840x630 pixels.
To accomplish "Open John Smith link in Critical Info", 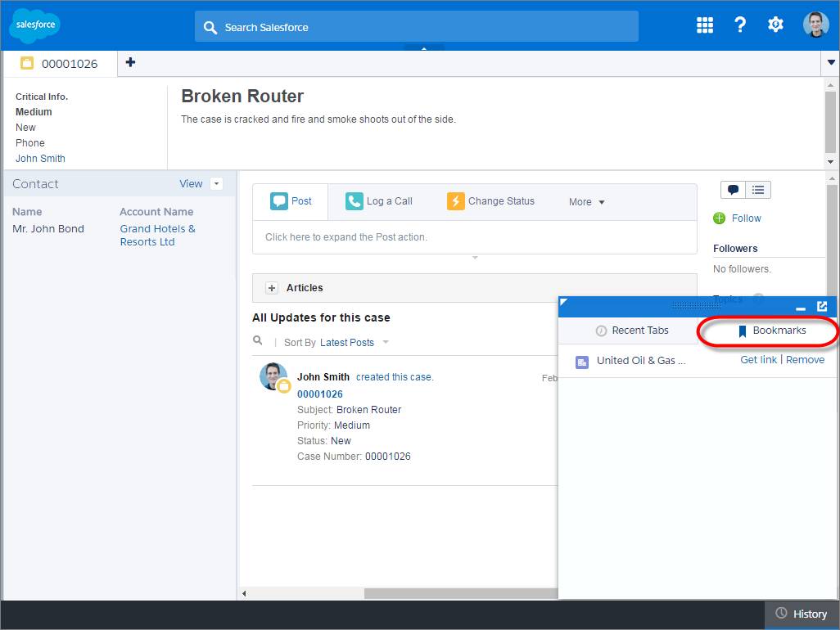I will coord(40,159).
